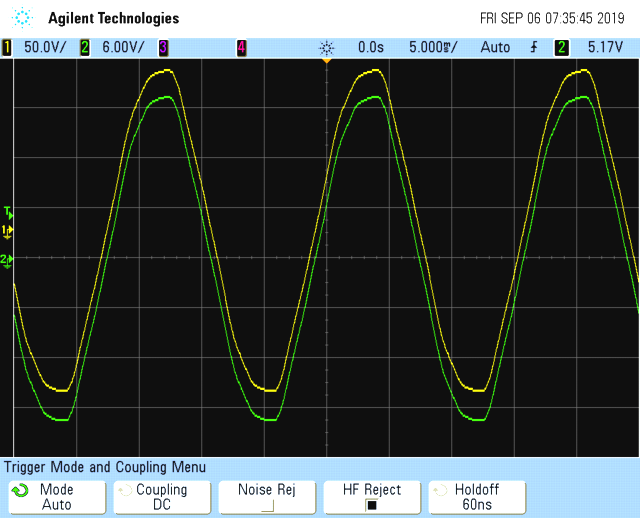Select the channel 1 yellow indicator
This screenshot has height=518, width=640.
click(7, 47)
